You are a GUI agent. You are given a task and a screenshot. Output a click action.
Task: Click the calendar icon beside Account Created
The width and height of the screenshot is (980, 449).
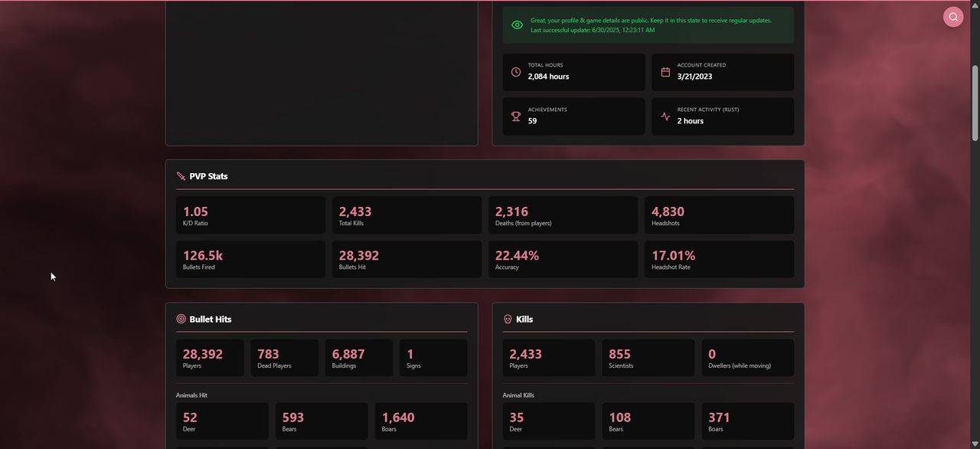pyautogui.click(x=665, y=72)
